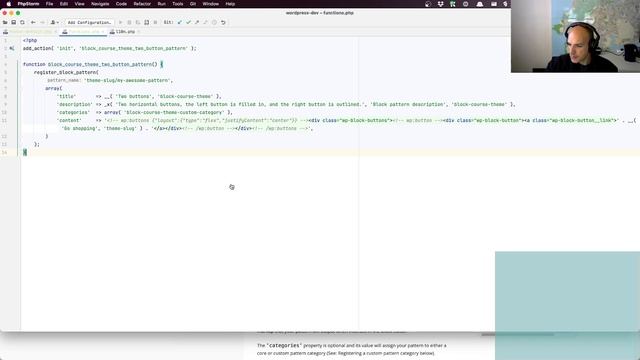Click the 'title' array key

pyautogui.click(x=66, y=96)
